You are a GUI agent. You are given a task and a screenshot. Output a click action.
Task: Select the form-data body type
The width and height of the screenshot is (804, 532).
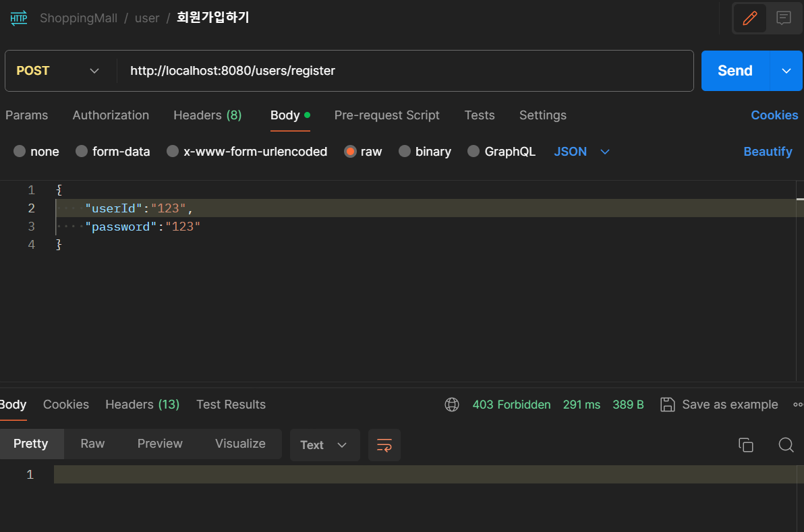[x=113, y=151]
